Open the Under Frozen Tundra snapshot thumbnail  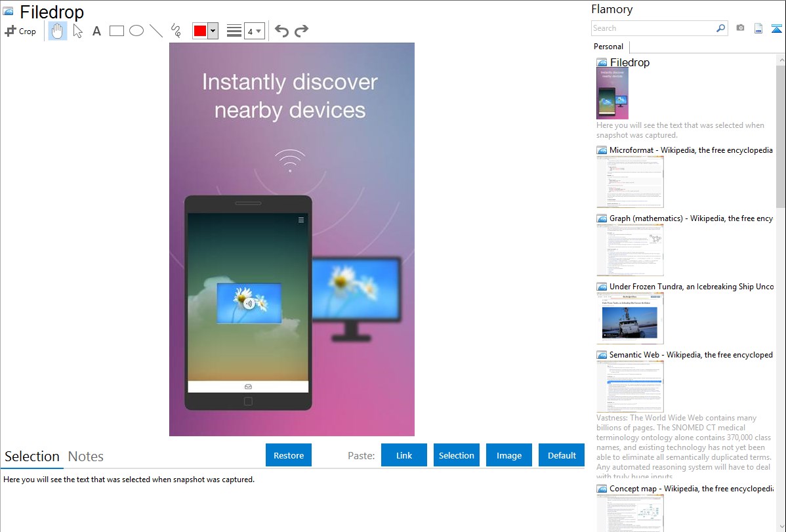[x=630, y=318]
